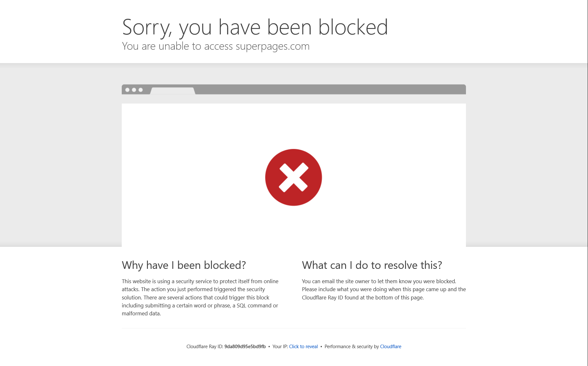
Task: Click the What can I do to resolve heading
Action: point(372,265)
